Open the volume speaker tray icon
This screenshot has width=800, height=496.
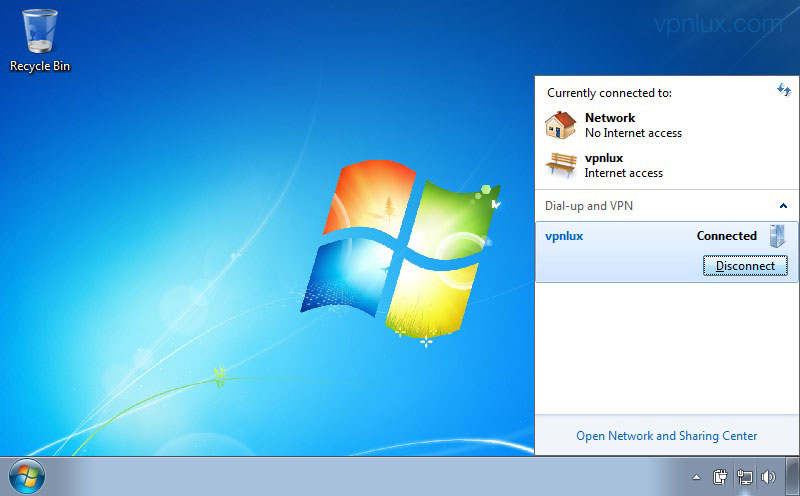tap(768, 477)
